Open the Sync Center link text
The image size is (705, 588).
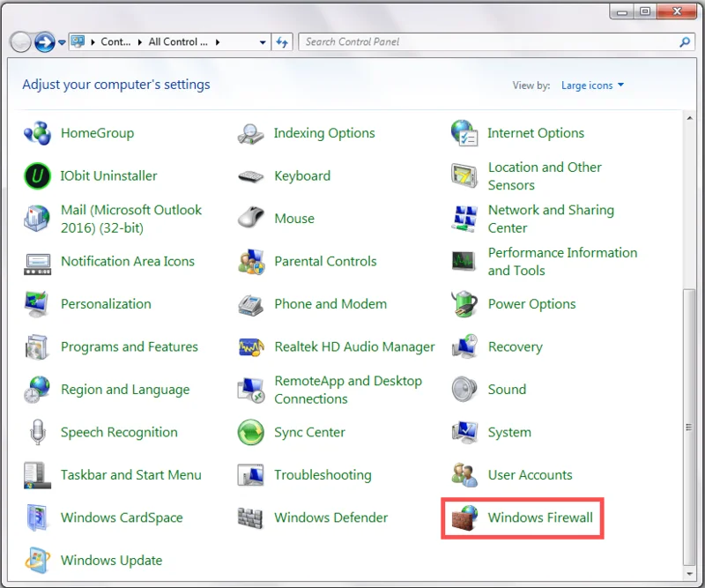tap(310, 432)
